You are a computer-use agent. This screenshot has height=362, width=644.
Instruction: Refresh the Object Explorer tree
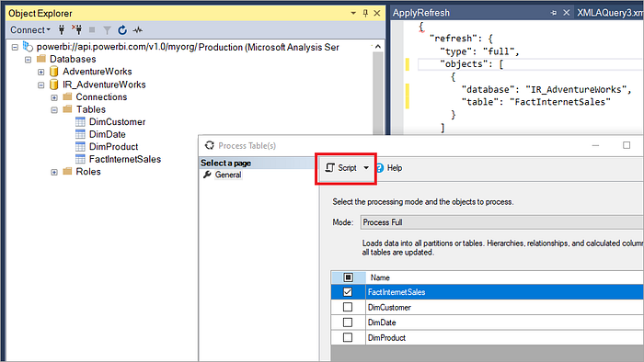122,30
